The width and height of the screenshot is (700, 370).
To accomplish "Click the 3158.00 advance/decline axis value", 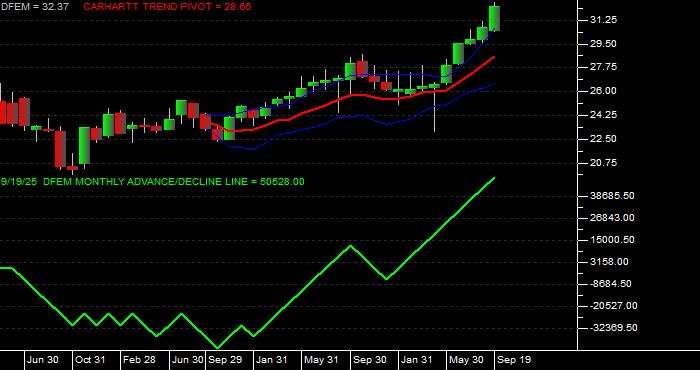I will 609,262.
